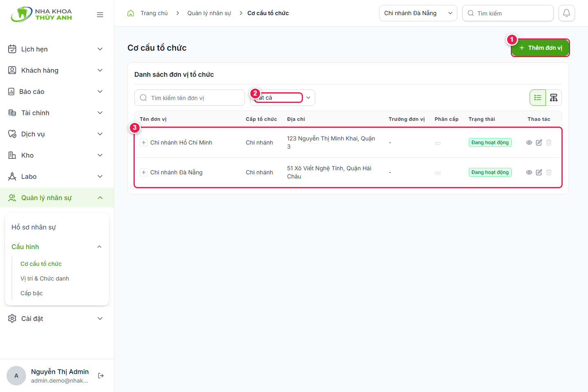This screenshot has height=392, width=588.
Task: Expand Chi nhánh Hồ Chí Minh row
Action: click(144, 143)
